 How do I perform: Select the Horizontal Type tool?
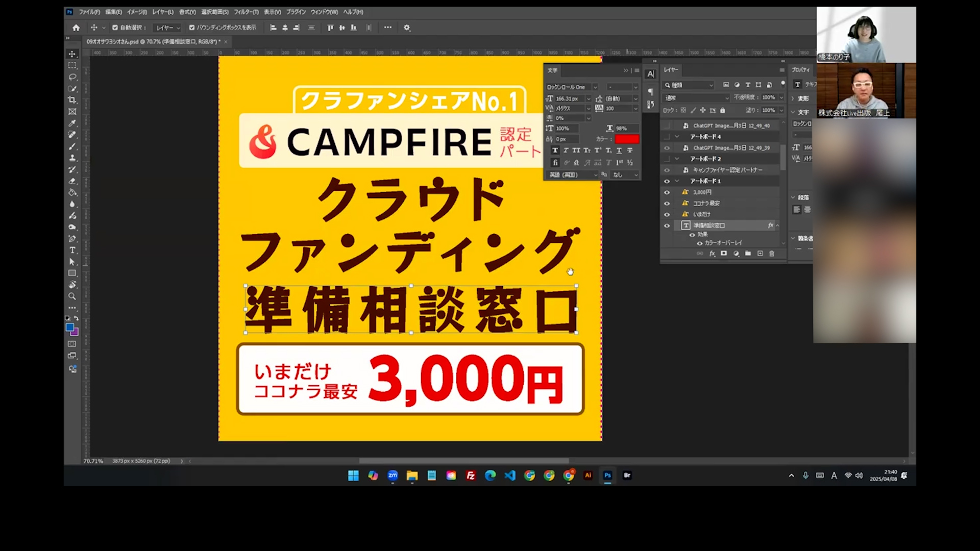[72, 250]
